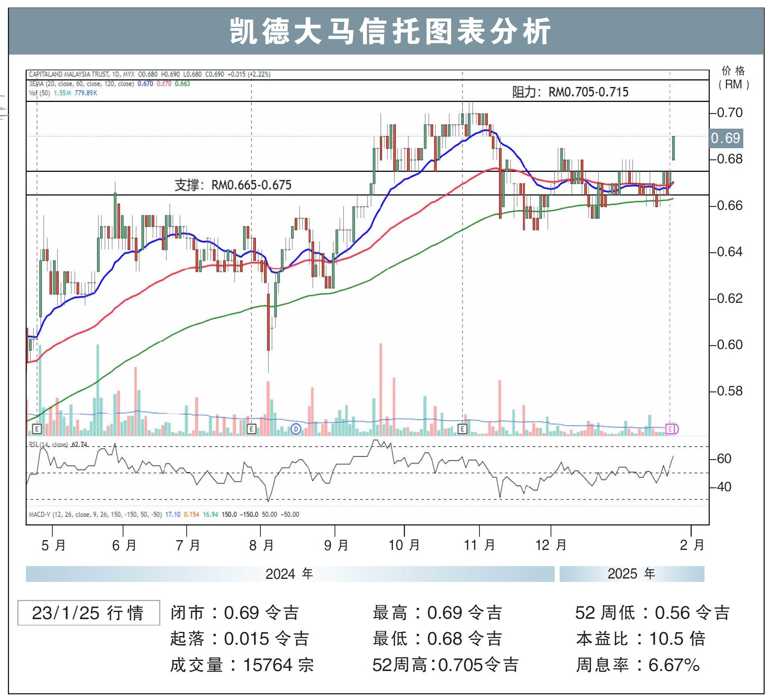Click the RSI axis value 40

(x=724, y=487)
